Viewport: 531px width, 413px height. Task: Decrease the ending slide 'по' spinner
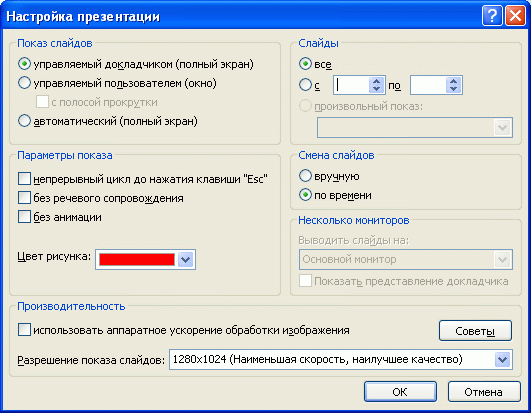453,89
